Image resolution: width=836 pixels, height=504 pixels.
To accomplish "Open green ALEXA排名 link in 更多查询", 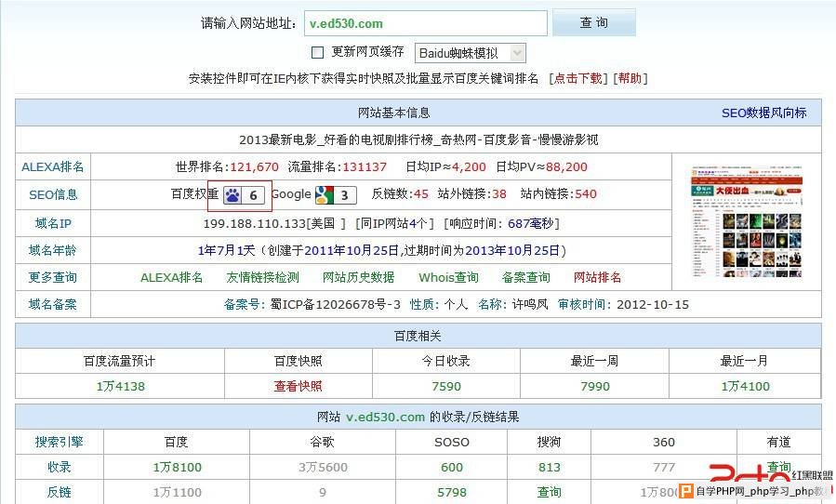I will point(172,277).
